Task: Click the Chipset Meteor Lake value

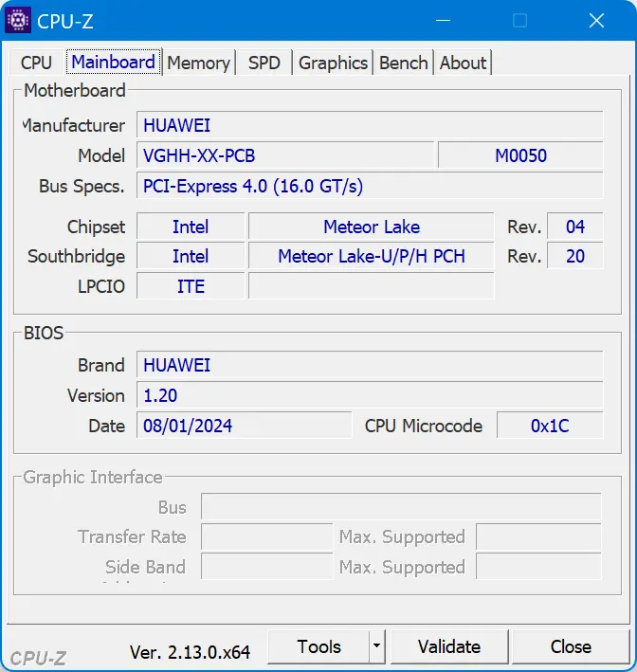Action: (x=372, y=227)
